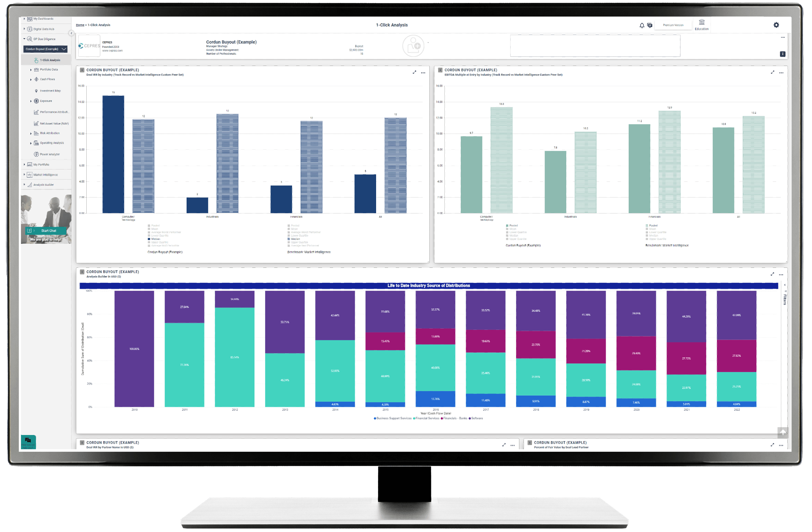
Task: Toggle Median under Cordun Buyout in Deal IRR legend
Action: [154, 239]
